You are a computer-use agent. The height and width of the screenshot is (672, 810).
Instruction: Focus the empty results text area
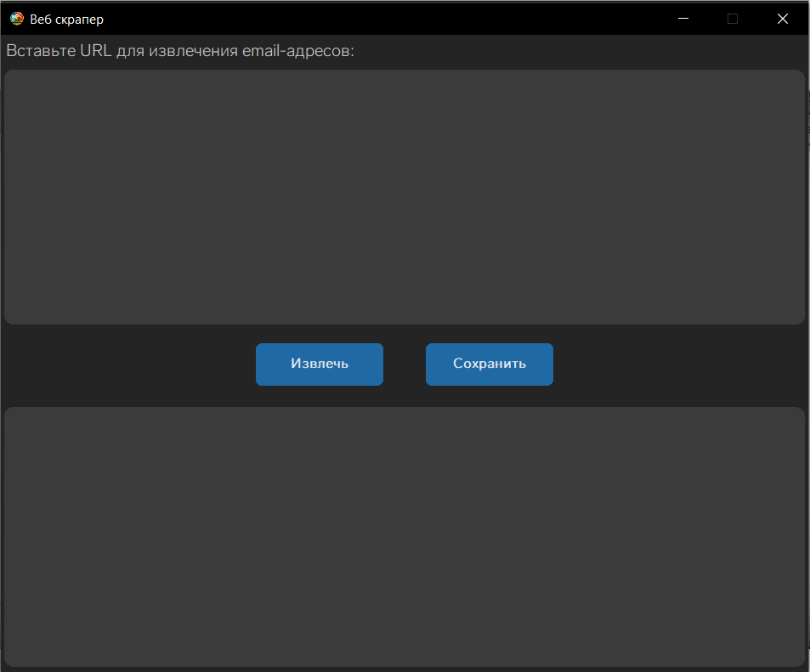tap(405, 535)
